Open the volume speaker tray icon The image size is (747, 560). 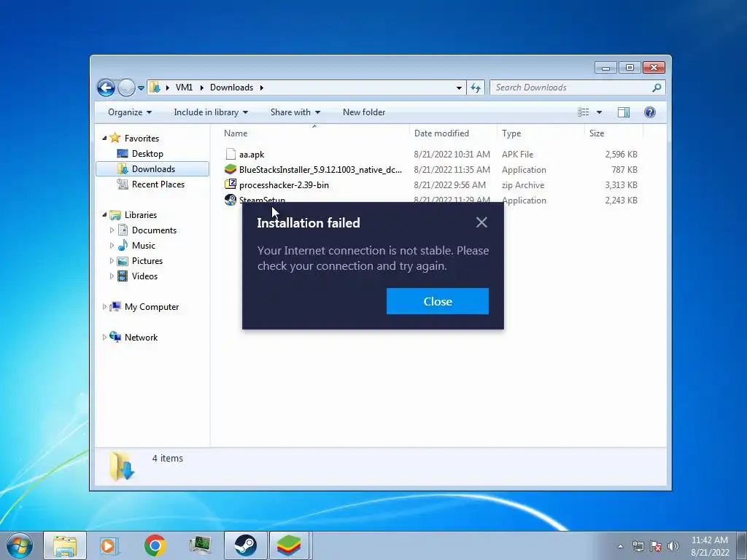tap(673, 546)
